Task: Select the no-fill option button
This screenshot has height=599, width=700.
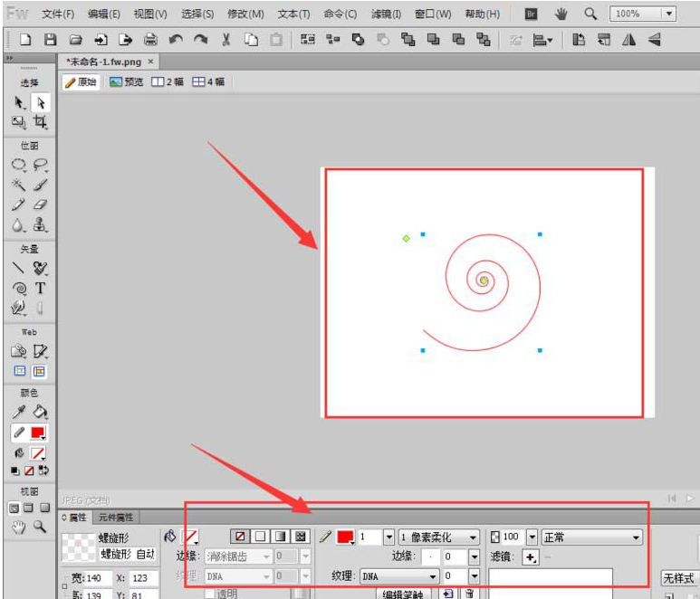Action: coord(240,537)
